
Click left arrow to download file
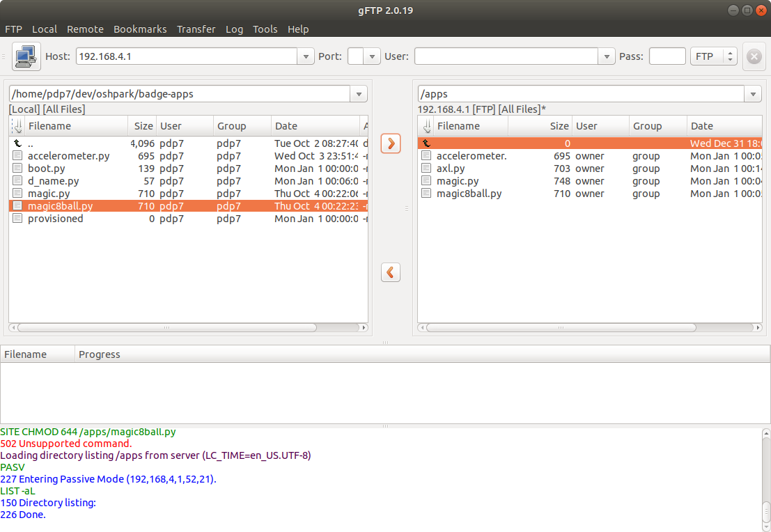(391, 272)
